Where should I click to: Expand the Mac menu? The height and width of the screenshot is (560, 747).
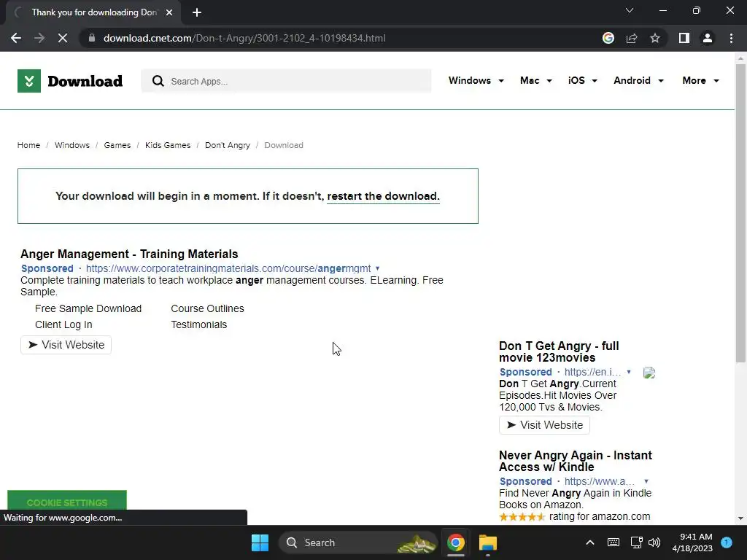coord(536,80)
